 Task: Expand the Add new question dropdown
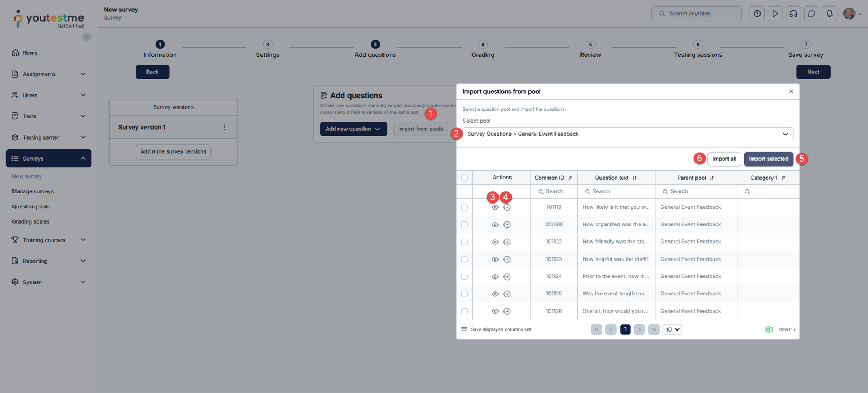[x=353, y=129]
